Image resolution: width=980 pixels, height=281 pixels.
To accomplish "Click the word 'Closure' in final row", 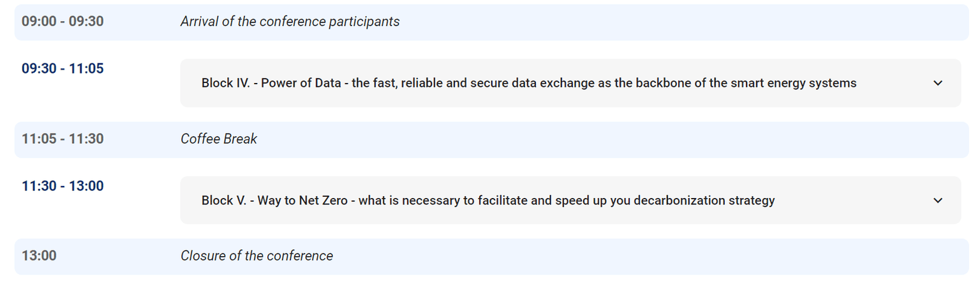I will pyautogui.click(x=203, y=256).
